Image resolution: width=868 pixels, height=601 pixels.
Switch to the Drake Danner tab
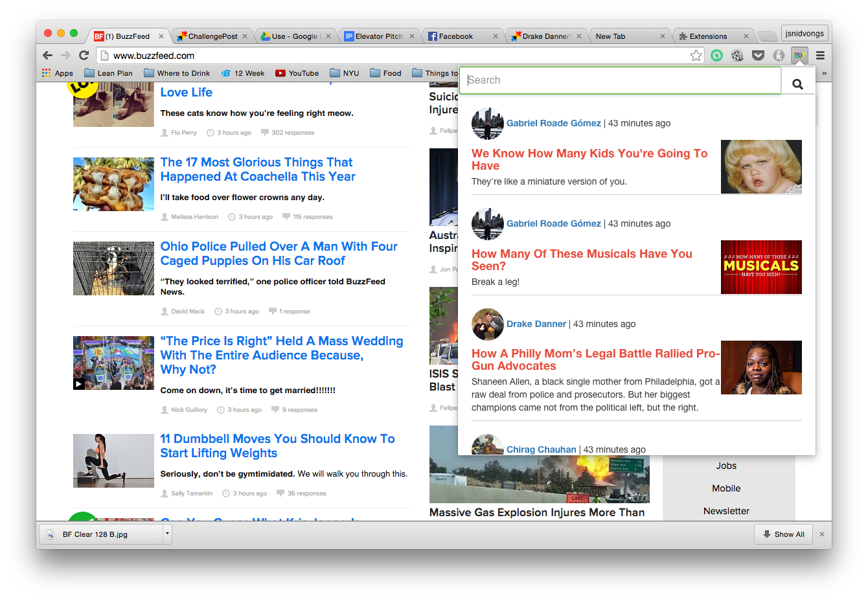[x=547, y=36]
